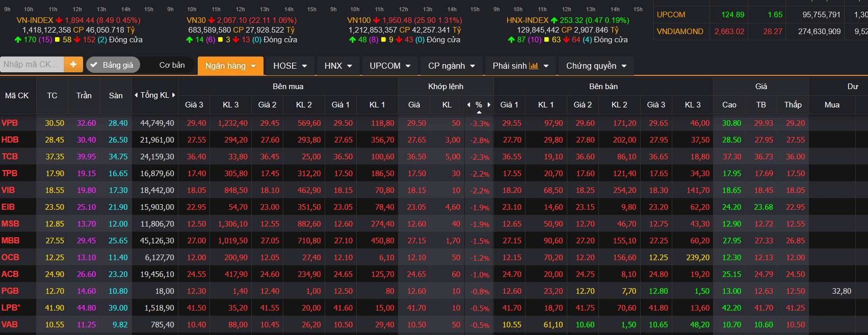The width and height of the screenshot is (868, 335).
Task: Click the Mã CK column header
Action: pyautogui.click(x=17, y=96)
